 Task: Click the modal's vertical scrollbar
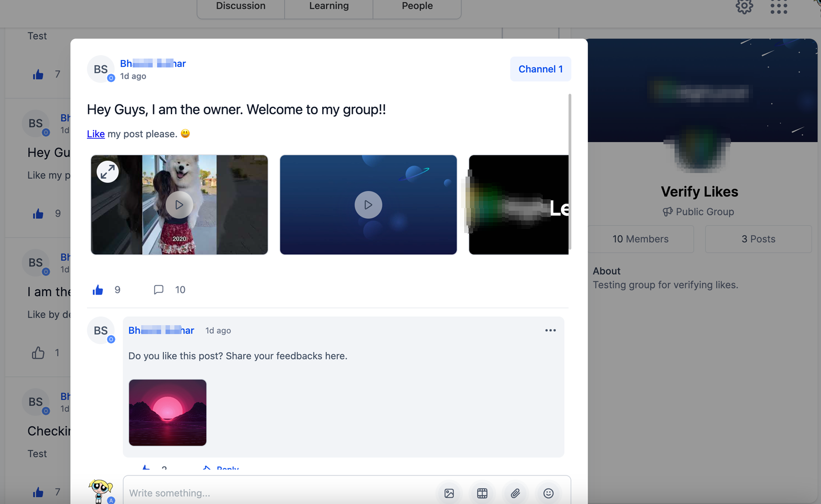pyautogui.click(x=570, y=172)
